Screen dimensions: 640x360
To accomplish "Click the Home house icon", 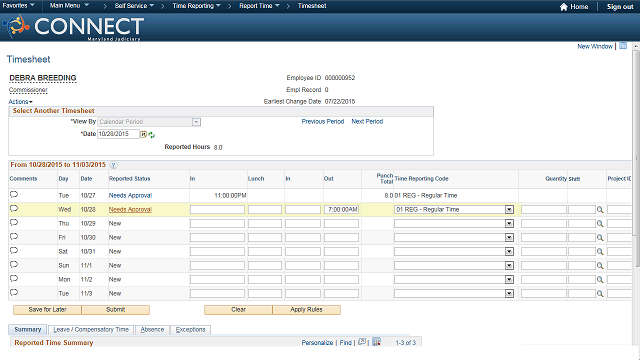I will pos(564,7).
